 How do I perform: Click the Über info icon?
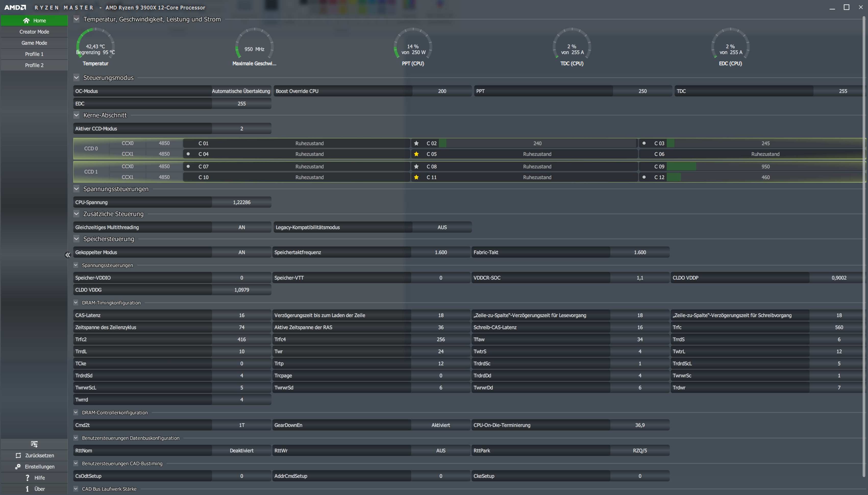tap(27, 489)
